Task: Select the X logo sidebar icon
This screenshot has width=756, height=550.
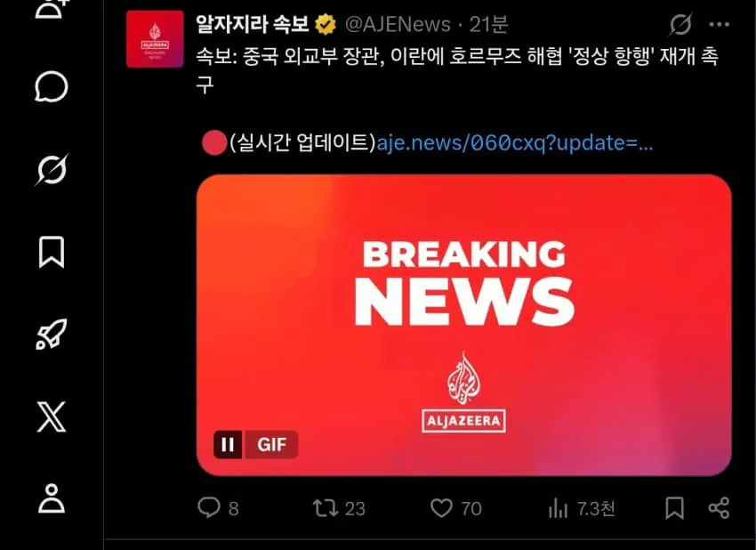Action: pyautogui.click(x=51, y=417)
